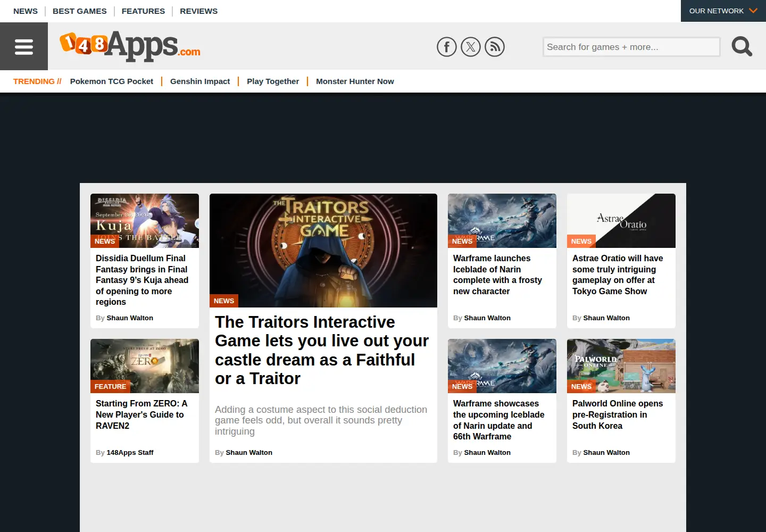Open Shaun Walton author link under Traitors article

pos(249,453)
